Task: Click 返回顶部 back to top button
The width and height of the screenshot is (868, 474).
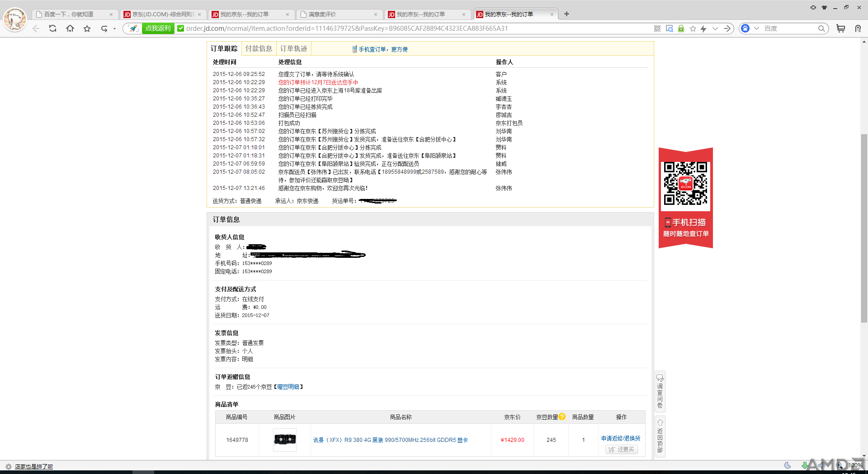Action: pyautogui.click(x=660, y=436)
